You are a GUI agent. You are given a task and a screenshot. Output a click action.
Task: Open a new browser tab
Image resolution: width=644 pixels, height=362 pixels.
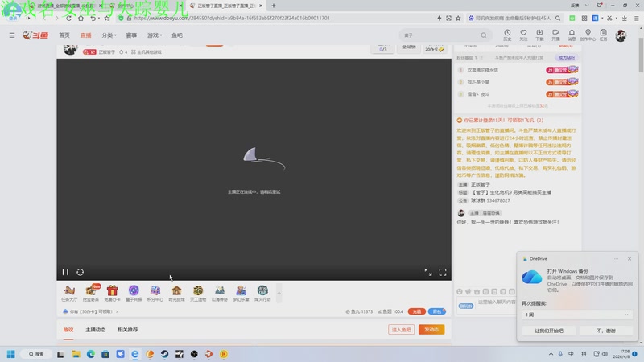[x=274, y=6]
